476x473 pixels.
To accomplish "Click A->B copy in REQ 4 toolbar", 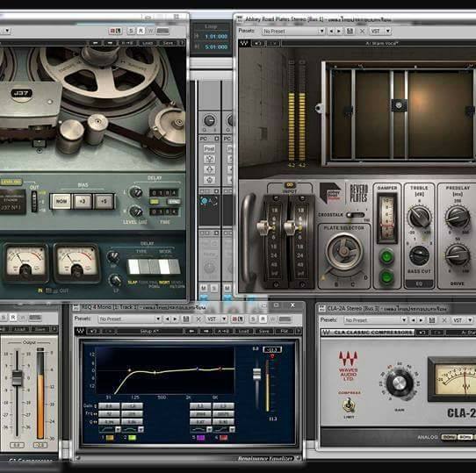I will 223,332.
